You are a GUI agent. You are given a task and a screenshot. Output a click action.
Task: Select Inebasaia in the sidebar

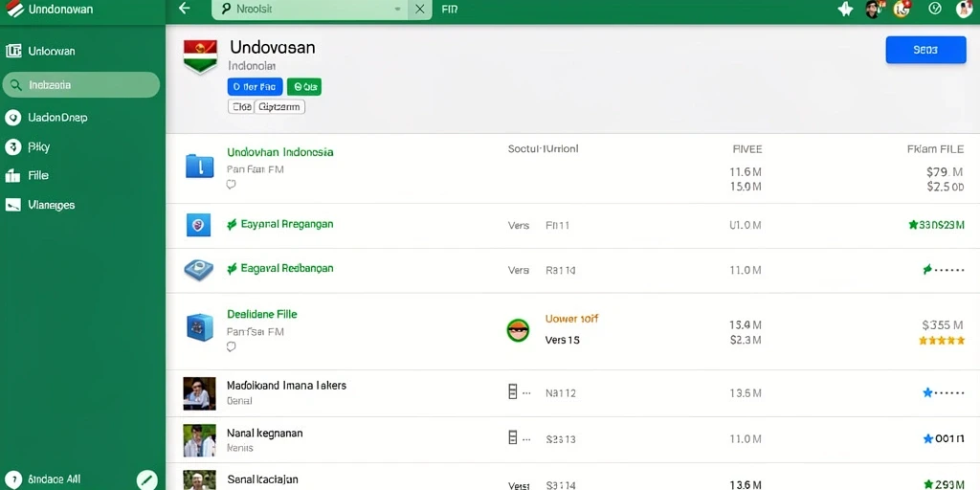pos(80,85)
